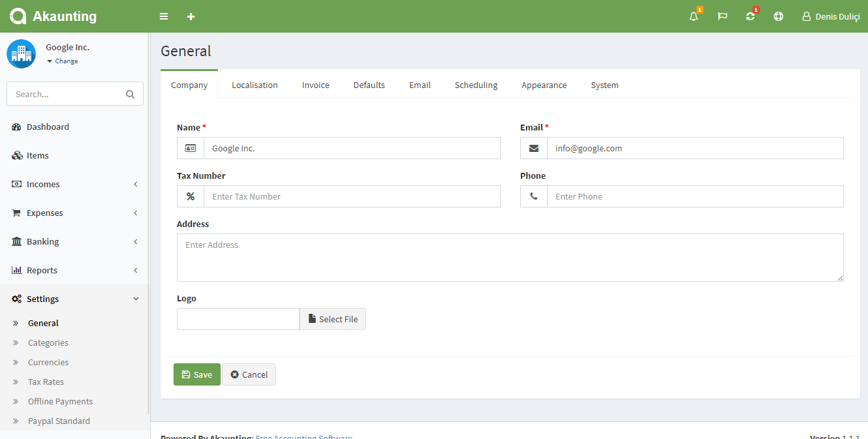Click the phone handset icon

pos(534,196)
